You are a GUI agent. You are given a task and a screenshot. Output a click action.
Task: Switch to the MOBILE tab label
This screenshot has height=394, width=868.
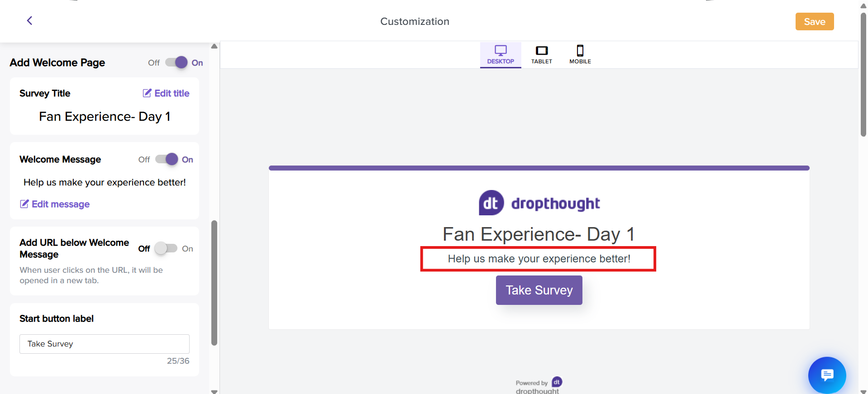point(580,62)
